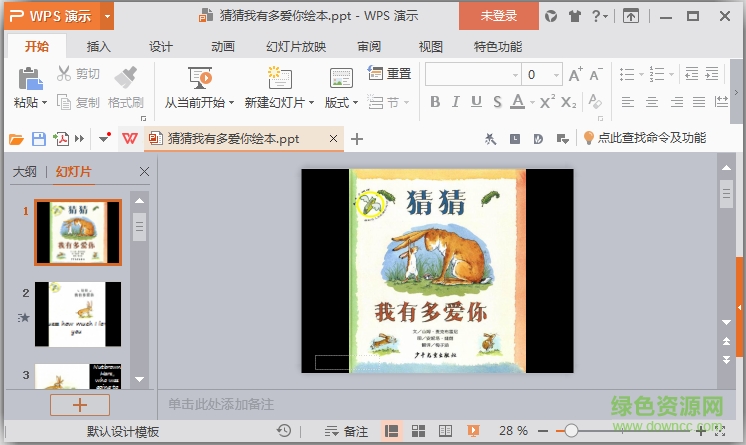Align text left

tap(628, 102)
